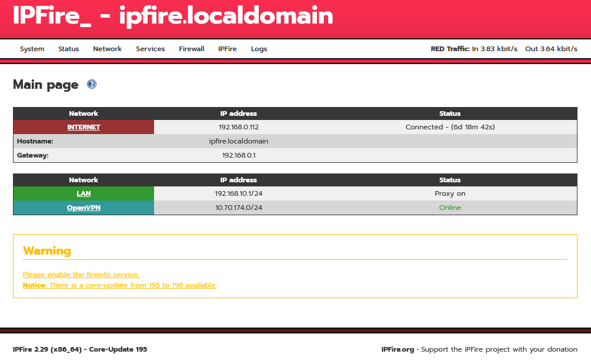The height and width of the screenshot is (364, 591).
Task: Open the Services menu
Action: coord(151,49)
